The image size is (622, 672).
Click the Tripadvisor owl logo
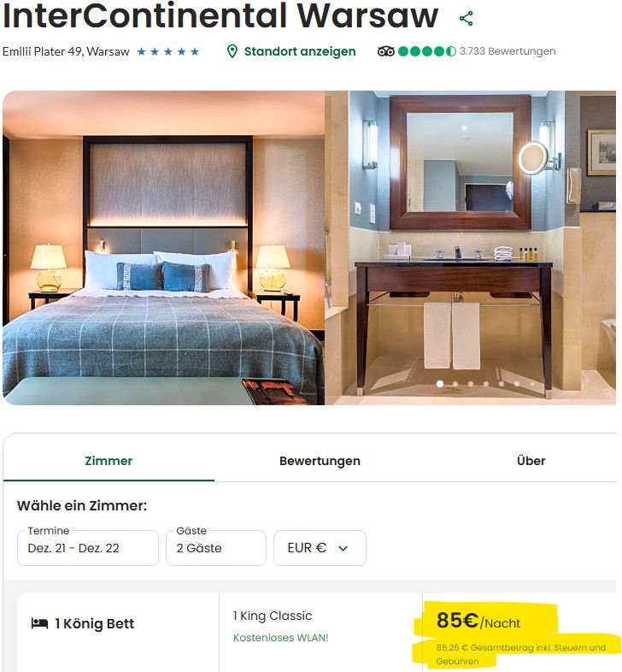pyautogui.click(x=386, y=51)
